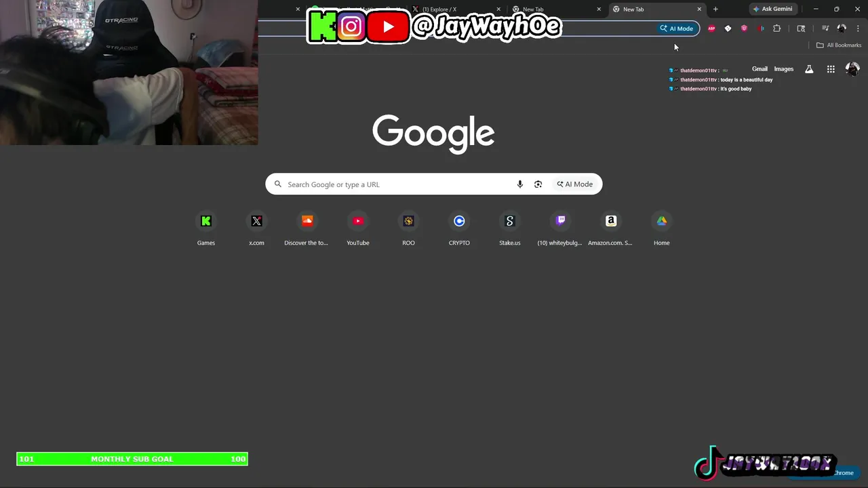Open the Google account avatar on the page

click(x=852, y=69)
